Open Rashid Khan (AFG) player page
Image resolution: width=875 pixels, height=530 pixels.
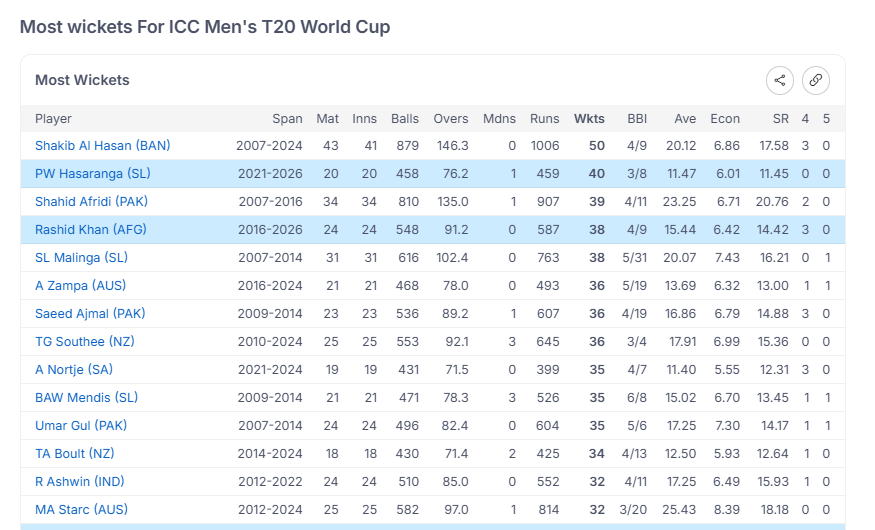click(x=90, y=230)
